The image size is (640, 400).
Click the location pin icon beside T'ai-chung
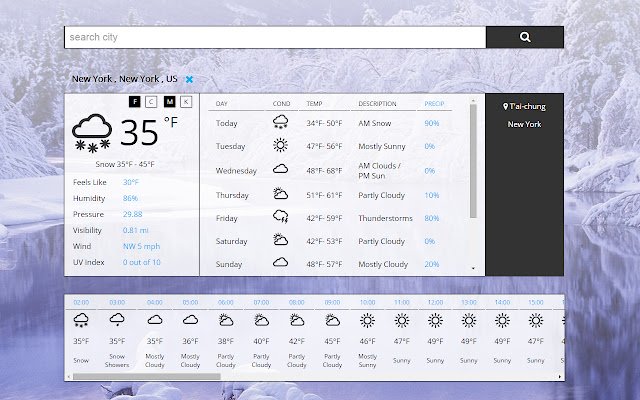click(505, 106)
